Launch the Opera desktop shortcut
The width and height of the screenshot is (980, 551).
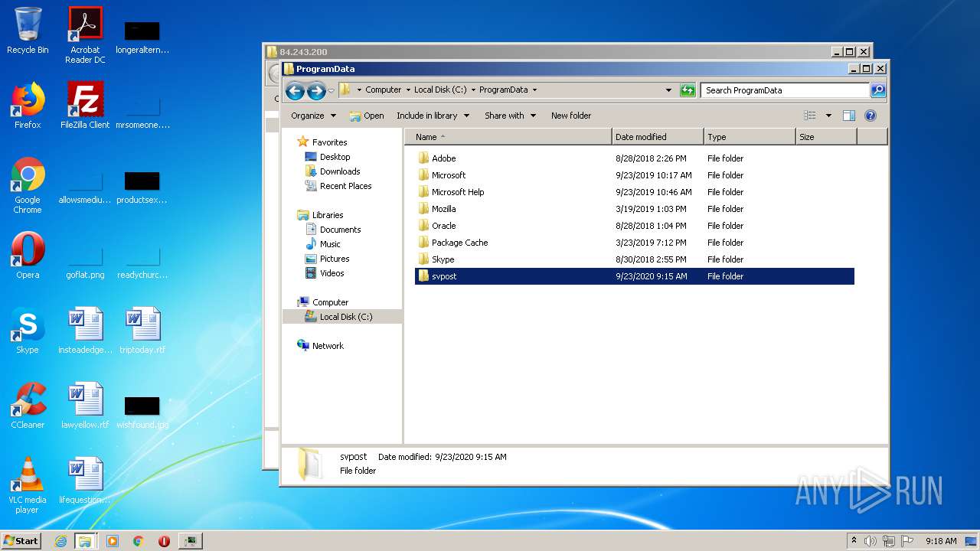click(x=28, y=256)
